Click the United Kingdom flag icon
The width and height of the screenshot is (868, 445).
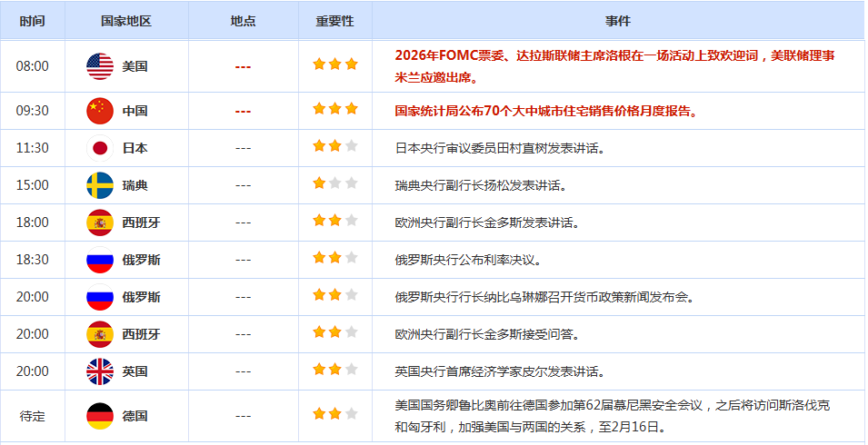coord(99,371)
